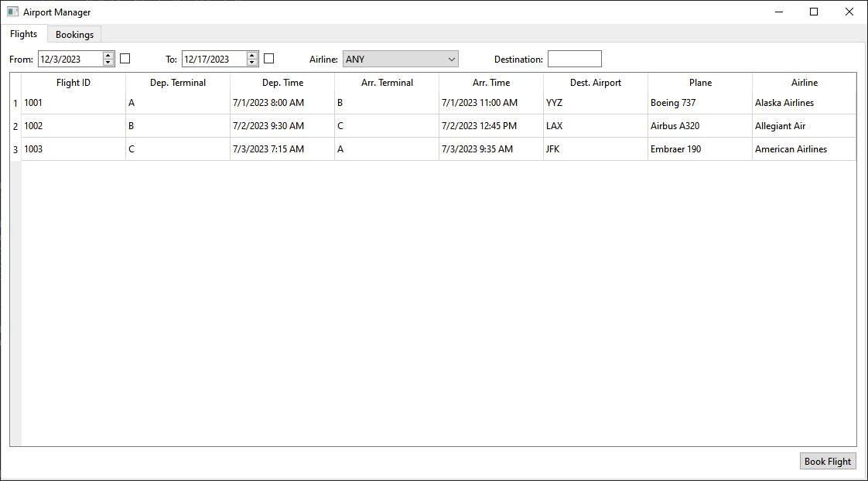Select row header number 3

15,149
